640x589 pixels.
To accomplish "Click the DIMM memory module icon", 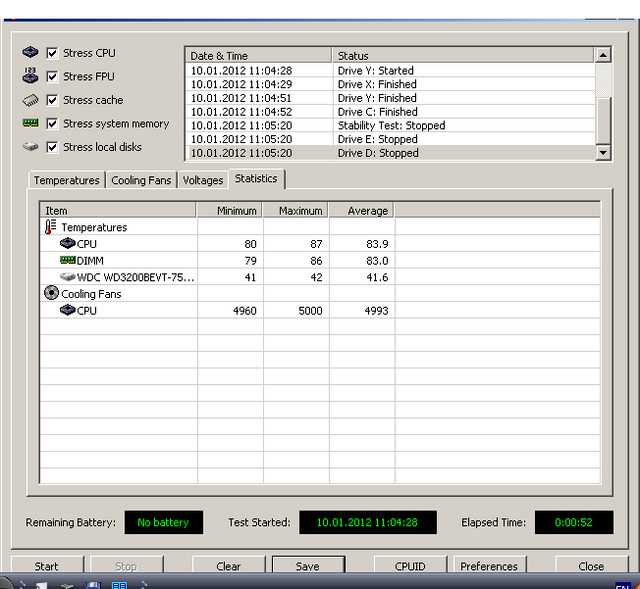I will pyautogui.click(x=67, y=260).
